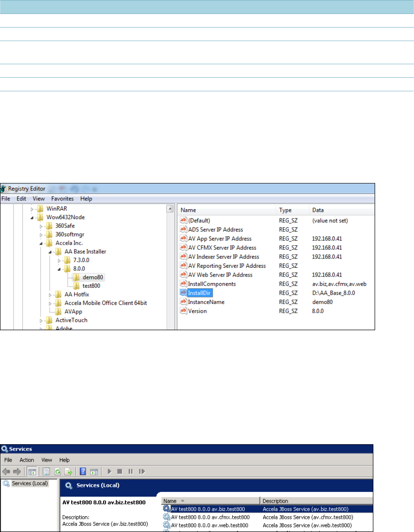Click the Export List icon in Services toolbar
This screenshot has width=414, height=532.
69,472
